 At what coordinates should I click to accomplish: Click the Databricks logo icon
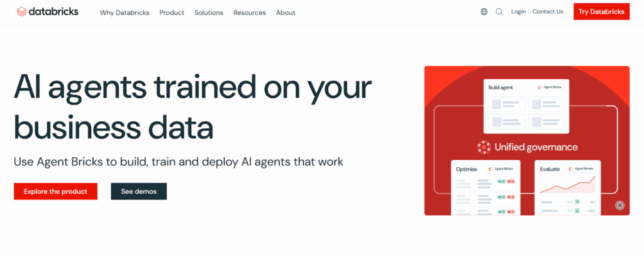[x=22, y=11]
